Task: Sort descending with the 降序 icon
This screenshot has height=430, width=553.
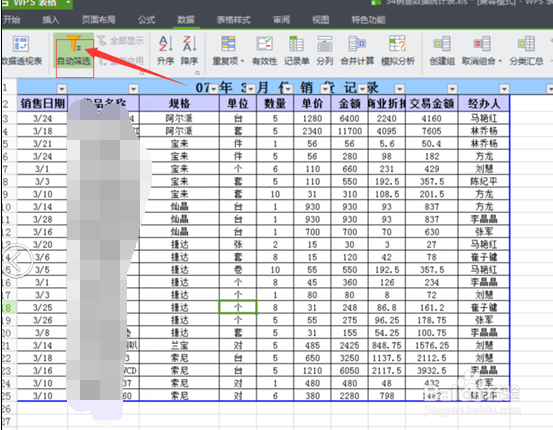Action: pyautogui.click(x=189, y=44)
